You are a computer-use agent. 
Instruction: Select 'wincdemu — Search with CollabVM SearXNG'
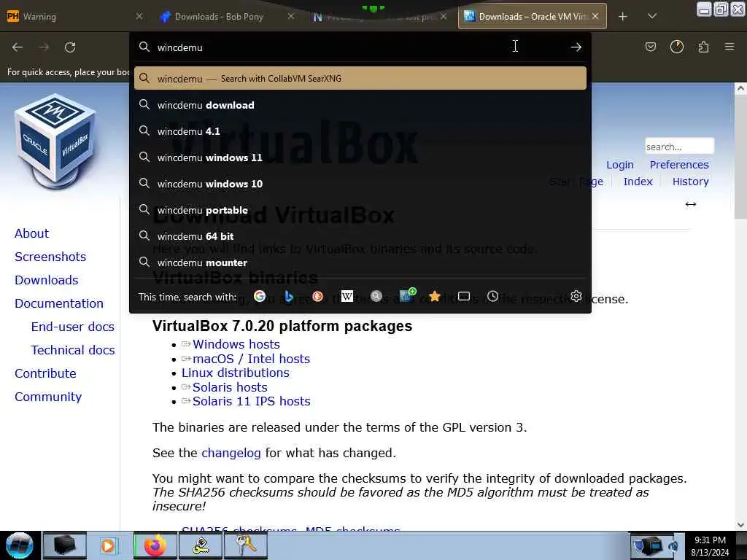tap(360, 79)
